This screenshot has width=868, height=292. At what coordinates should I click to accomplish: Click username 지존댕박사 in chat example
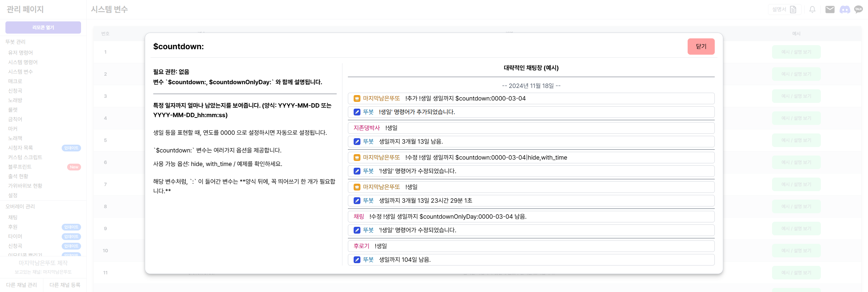pos(367,128)
